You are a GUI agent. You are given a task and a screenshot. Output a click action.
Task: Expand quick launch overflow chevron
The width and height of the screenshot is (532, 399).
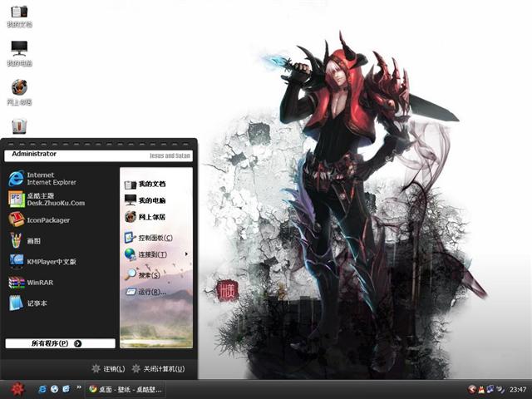[79, 387]
